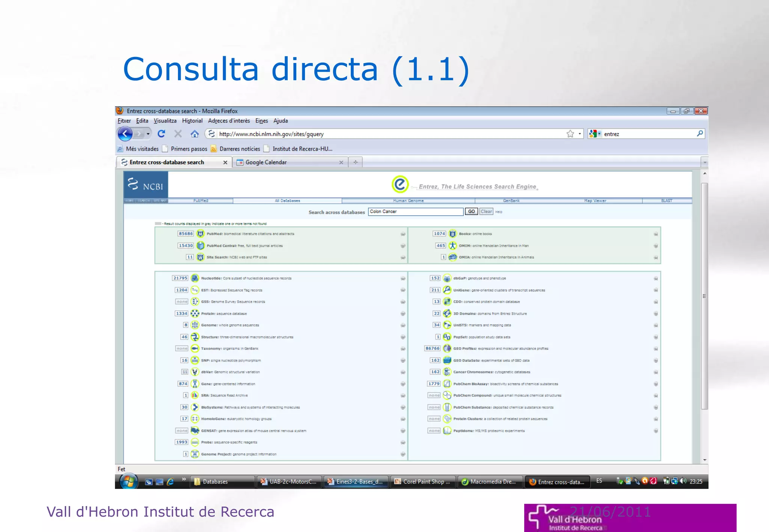Screen dimensions: 769x532
Task: Click the PubMed database icon
Action: click(201, 234)
